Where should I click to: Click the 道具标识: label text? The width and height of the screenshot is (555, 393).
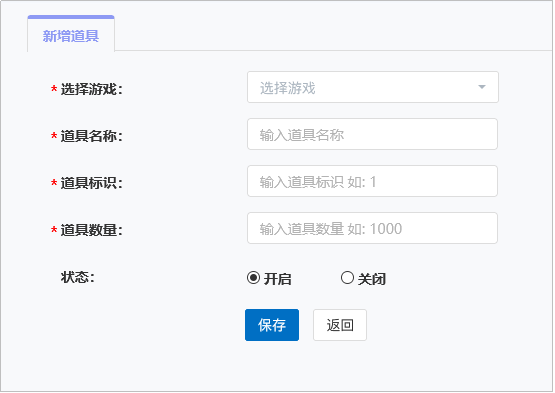coord(91,183)
